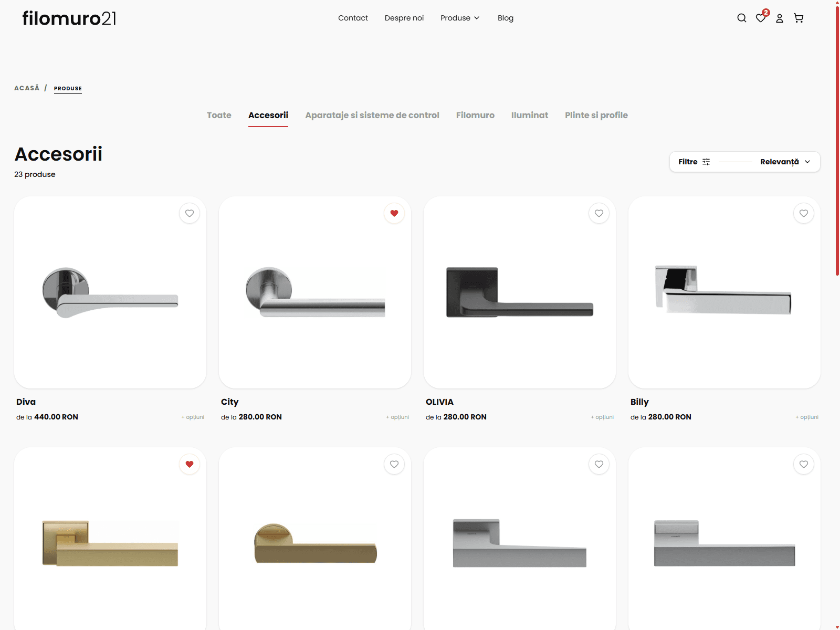Select the Accesorii category tab
The height and width of the screenshot is (630, 840).
click(268, 115)
